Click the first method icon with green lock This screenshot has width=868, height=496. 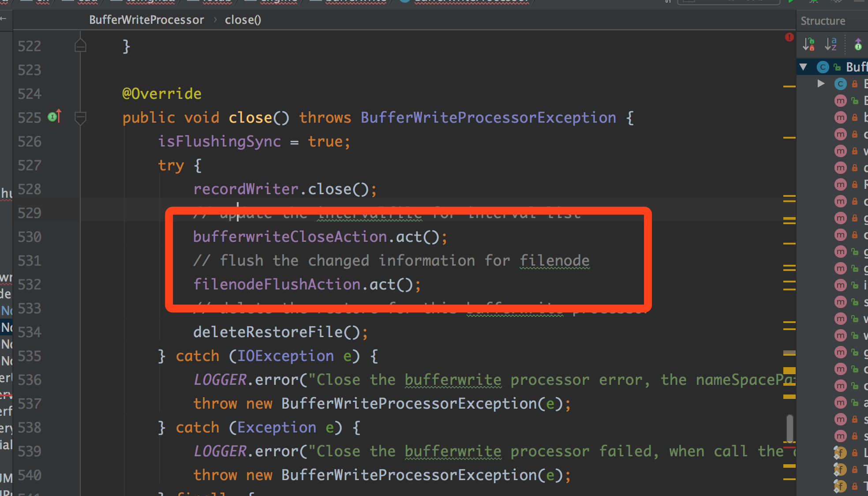tap(841, 101)
